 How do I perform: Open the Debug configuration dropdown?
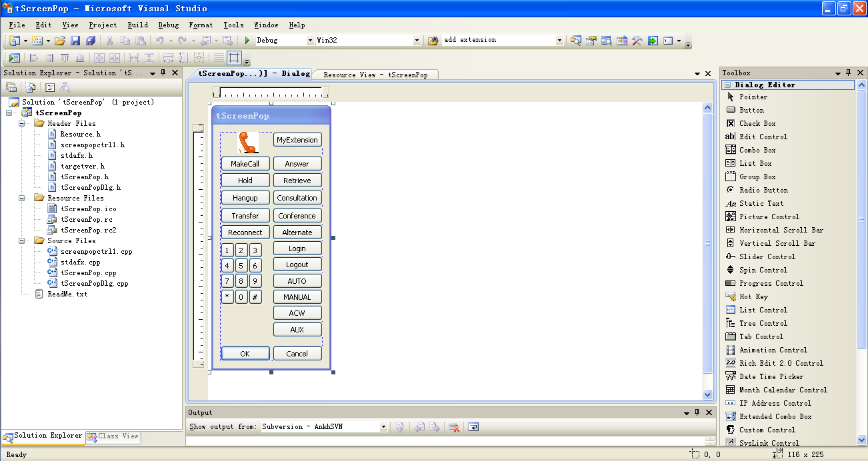pos(310,41)
